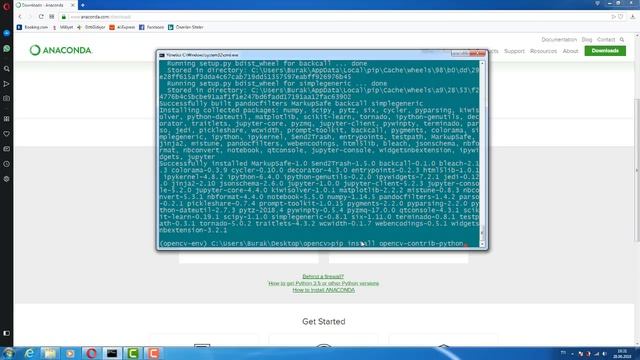Open File Explorer from taskbar

point(50,353)
